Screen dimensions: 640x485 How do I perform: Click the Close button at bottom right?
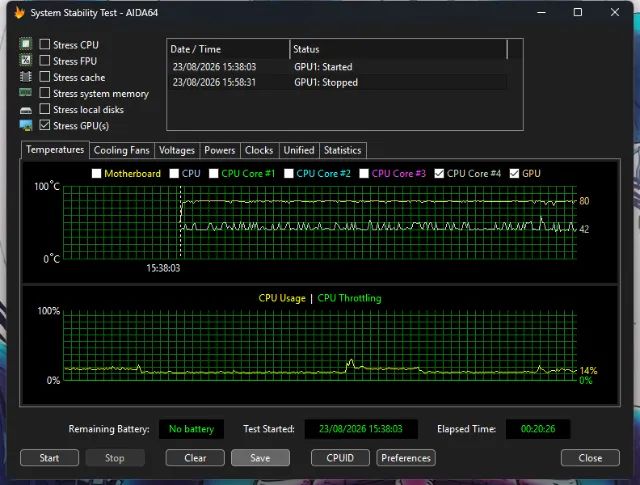[590, 458]
